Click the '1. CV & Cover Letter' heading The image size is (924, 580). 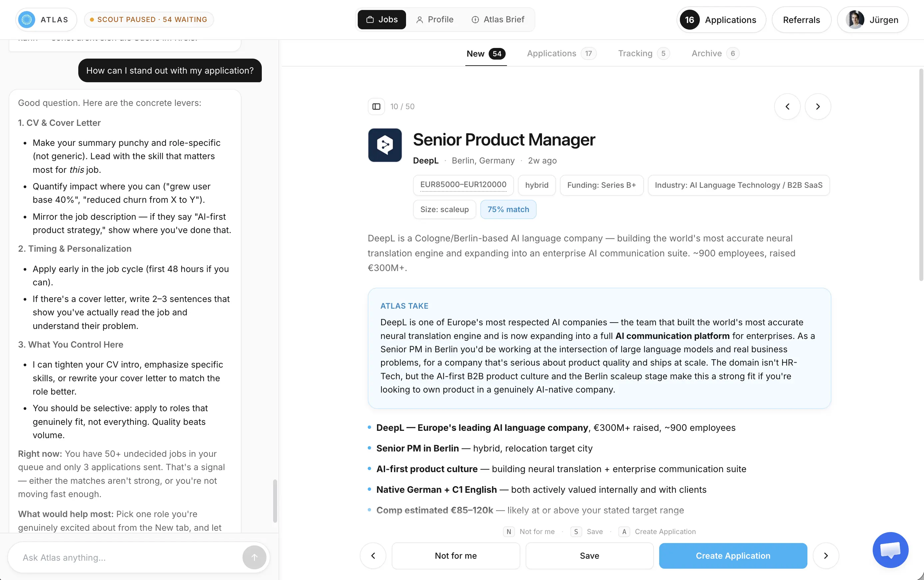click(x=59, y=123)
